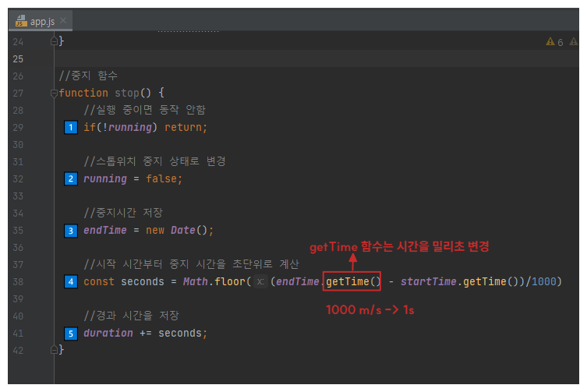Click the 'return' keyword on line 29
This screenshot has height=392, width=587.
(x=183, y=127)
